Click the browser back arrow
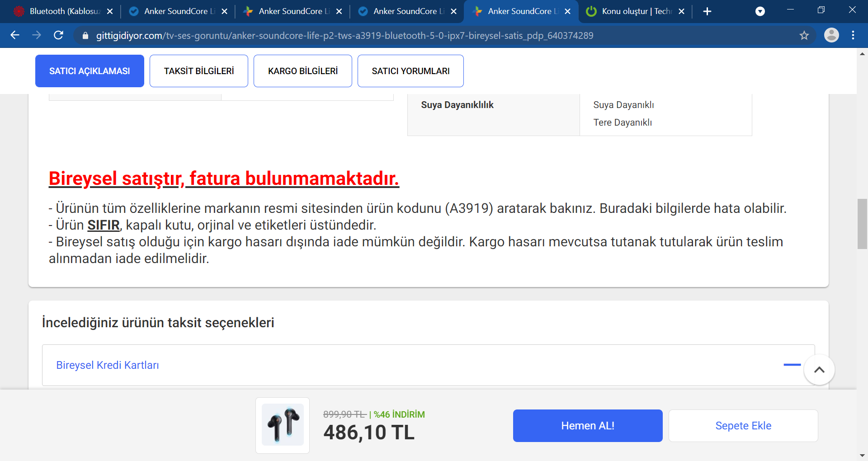Image resolution: width=868 pixels, height=461 pixels. [15, 35]
